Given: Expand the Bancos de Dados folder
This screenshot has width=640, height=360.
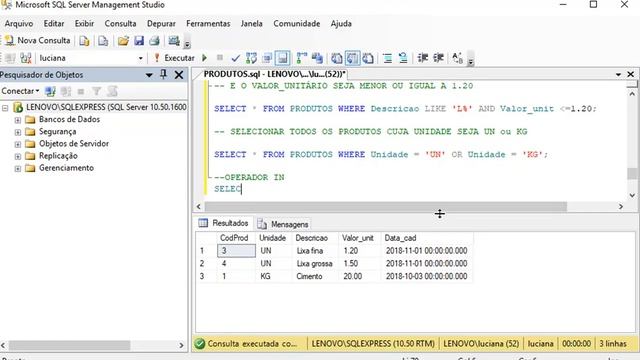Looking at the screenshot, I should click(18, 120).
